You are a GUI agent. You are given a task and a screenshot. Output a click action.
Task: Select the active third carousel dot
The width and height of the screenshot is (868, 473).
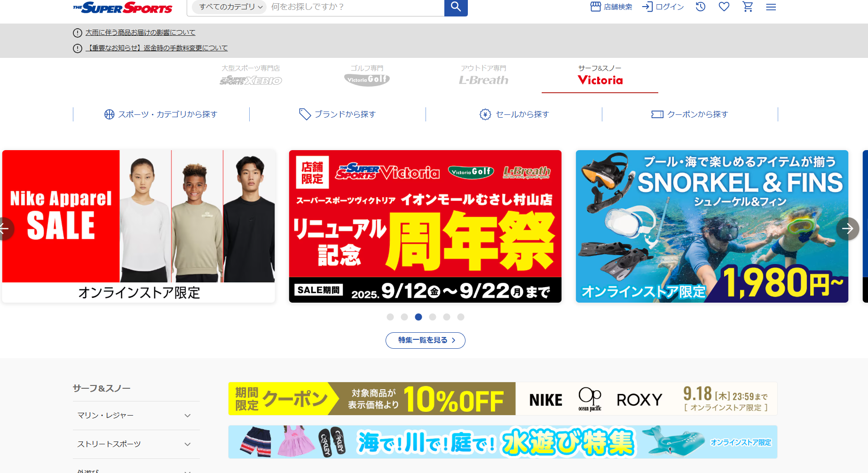point(418,317)
